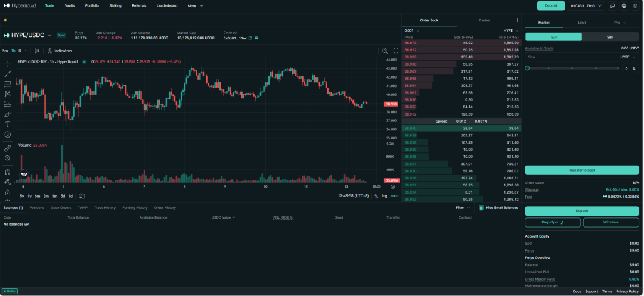Screen dimensions: 644x296
Task: Open the TradingView logo badge
Action: tap(23, 175)
